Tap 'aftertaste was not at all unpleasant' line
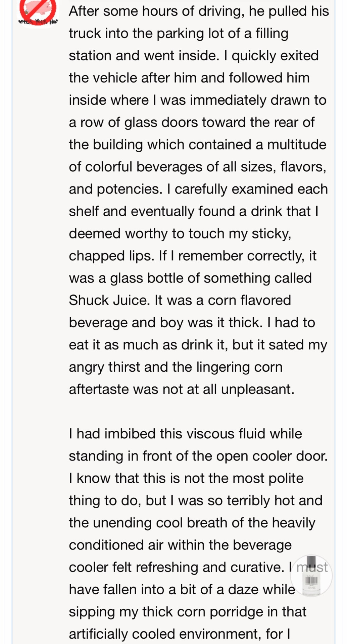This screenshot has height=644, width=347. point(182,389)
